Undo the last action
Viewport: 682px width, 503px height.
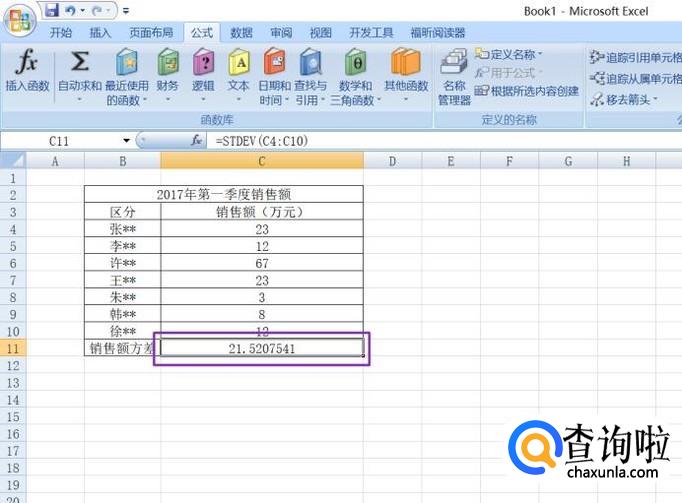70,10
